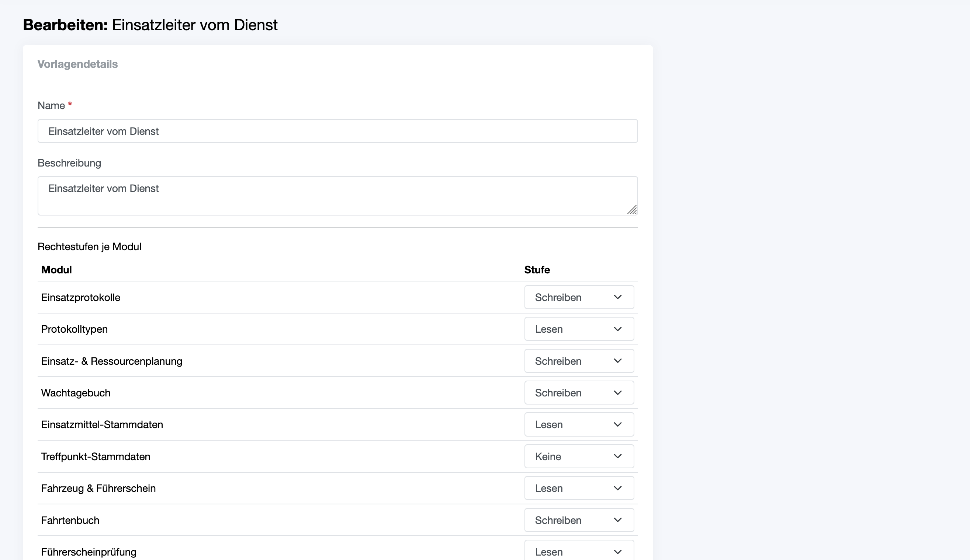Open the Einsatzprotokolle Stufe dropdown

tap(579, 297)
